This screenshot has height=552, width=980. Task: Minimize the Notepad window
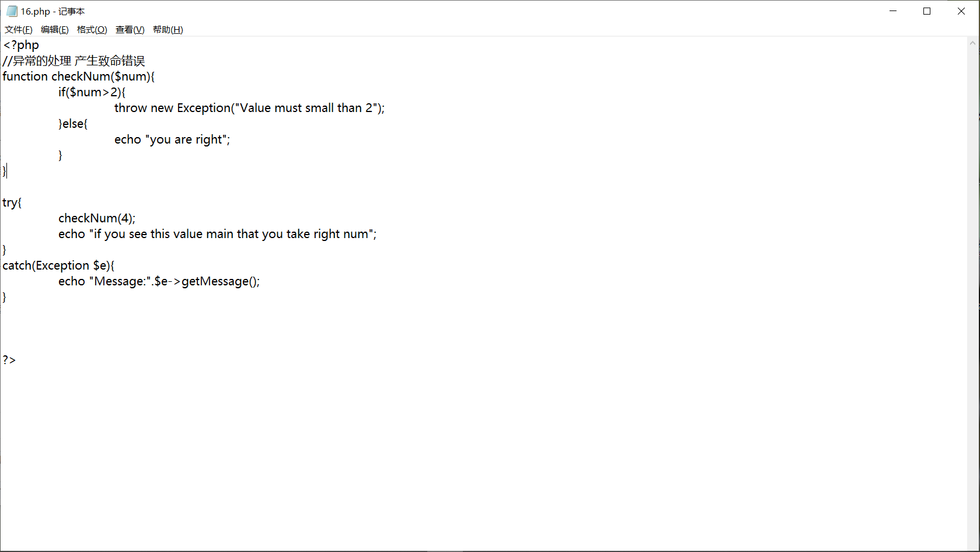pos(893,11)
